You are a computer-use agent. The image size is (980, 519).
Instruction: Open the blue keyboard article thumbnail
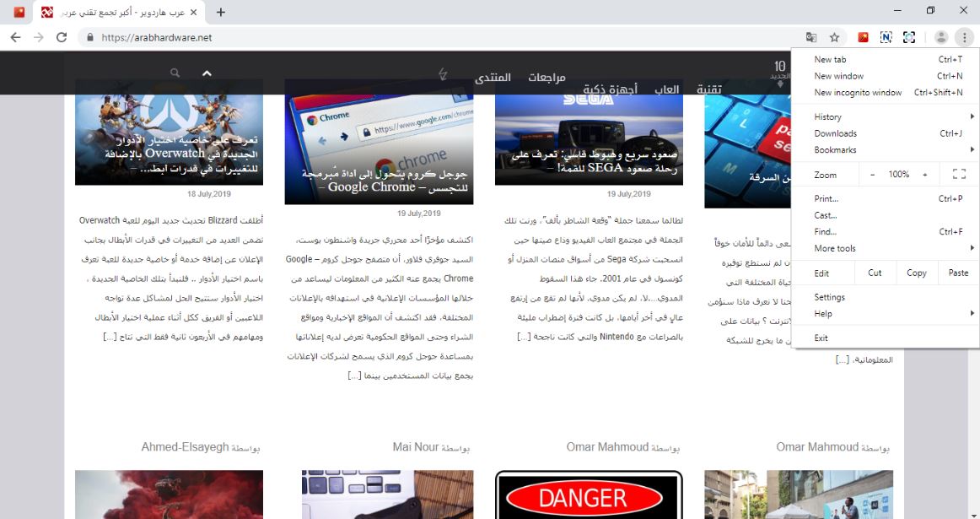747,151
